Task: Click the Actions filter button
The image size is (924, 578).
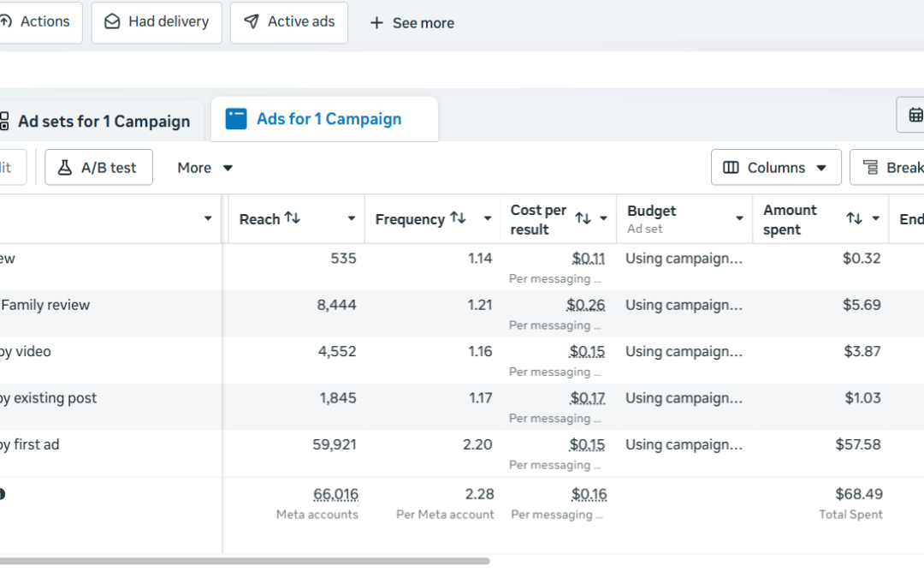Action: point(38,21)
